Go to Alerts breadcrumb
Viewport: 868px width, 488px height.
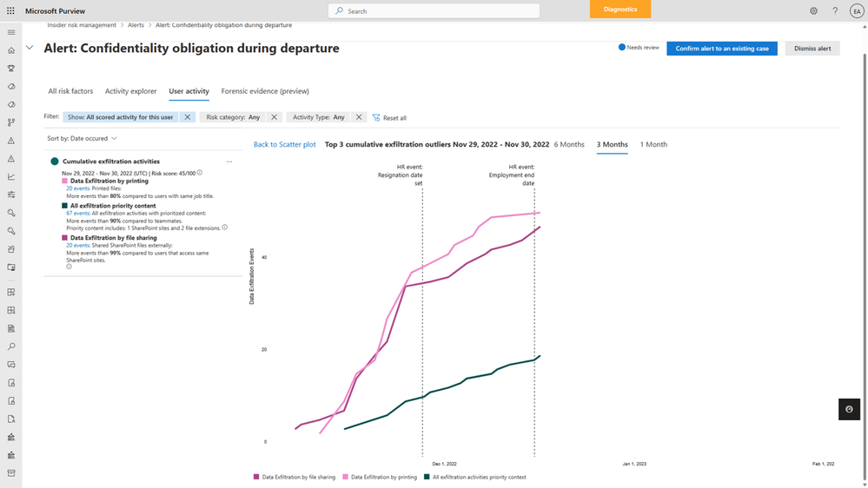pyautogui.click(x=136, y=25)
